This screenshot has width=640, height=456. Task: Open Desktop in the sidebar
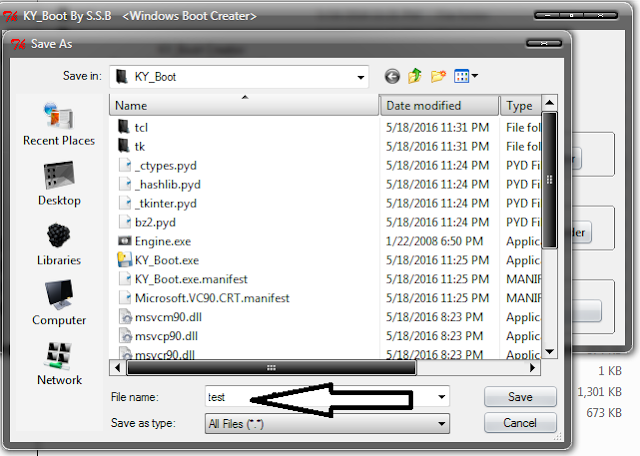point(59,184)
